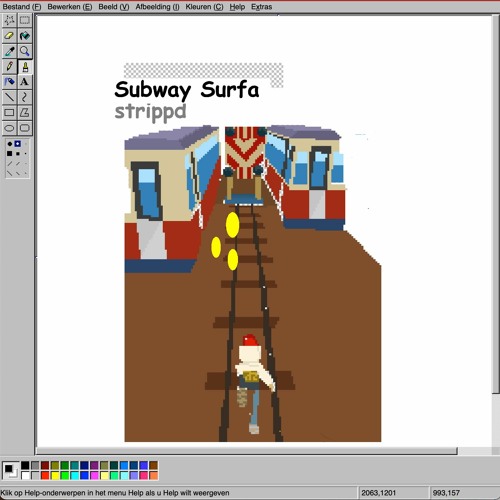Viewport: 500px width, 500px height.
Task: Select the rectangular Select tool
Action: click(25, 20)
